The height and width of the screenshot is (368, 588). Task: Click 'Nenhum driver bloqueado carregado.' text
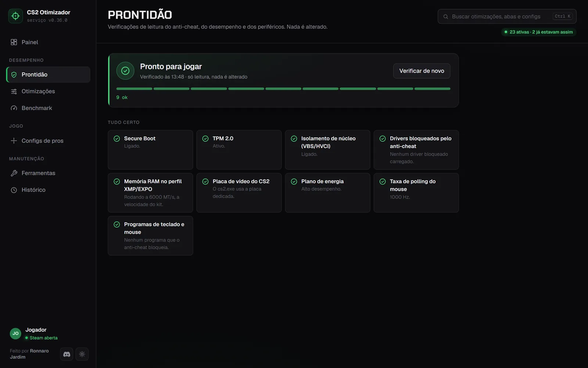tap(419, 158)
